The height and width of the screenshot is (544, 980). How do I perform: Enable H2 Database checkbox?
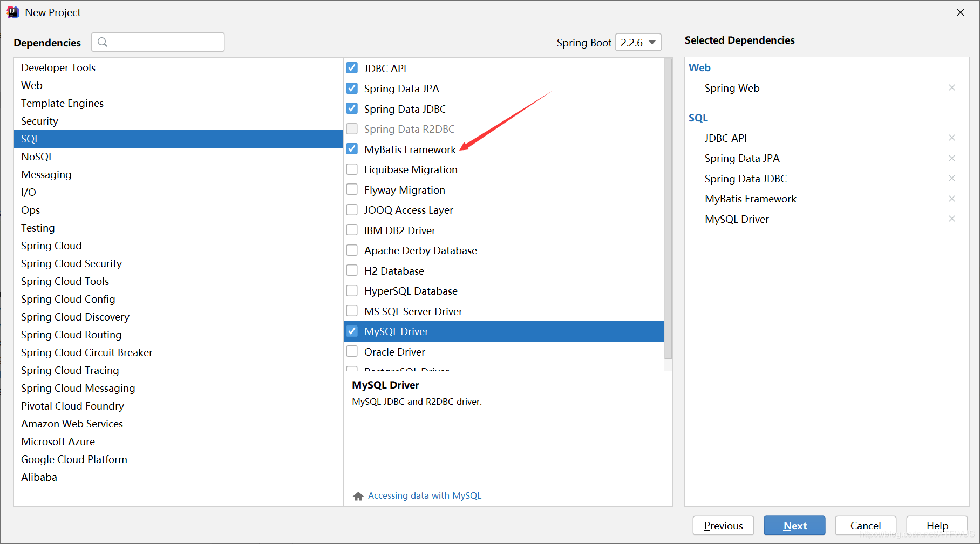pos(352,270)
